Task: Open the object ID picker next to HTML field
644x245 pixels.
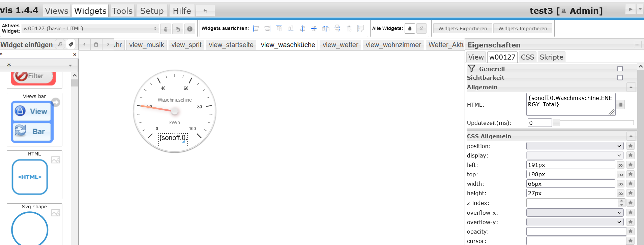Action: coord(621,105)
